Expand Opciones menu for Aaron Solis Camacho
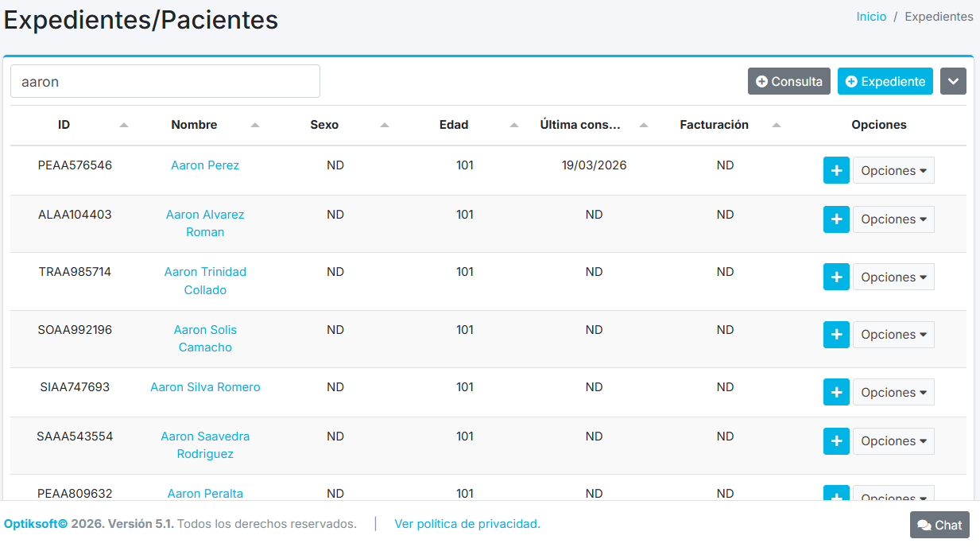The image size is (980, 547). point(893,335)
